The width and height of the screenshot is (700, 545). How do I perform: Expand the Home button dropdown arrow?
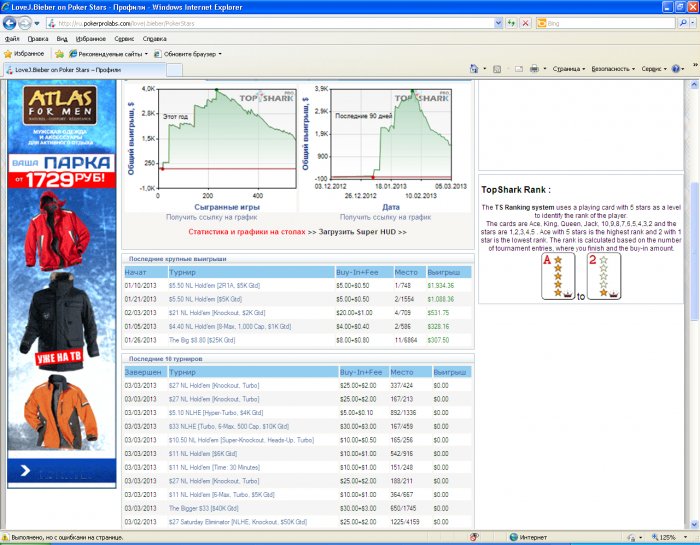[485, 69]
